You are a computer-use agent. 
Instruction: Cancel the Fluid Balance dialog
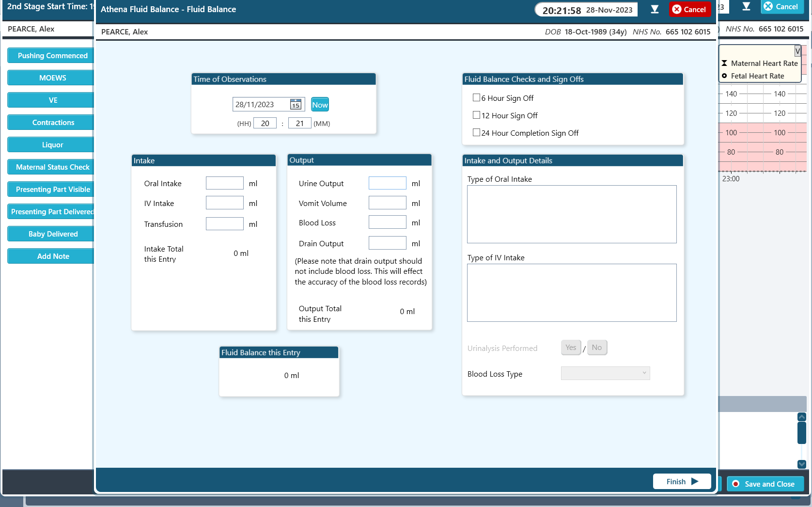click(689, 9)
